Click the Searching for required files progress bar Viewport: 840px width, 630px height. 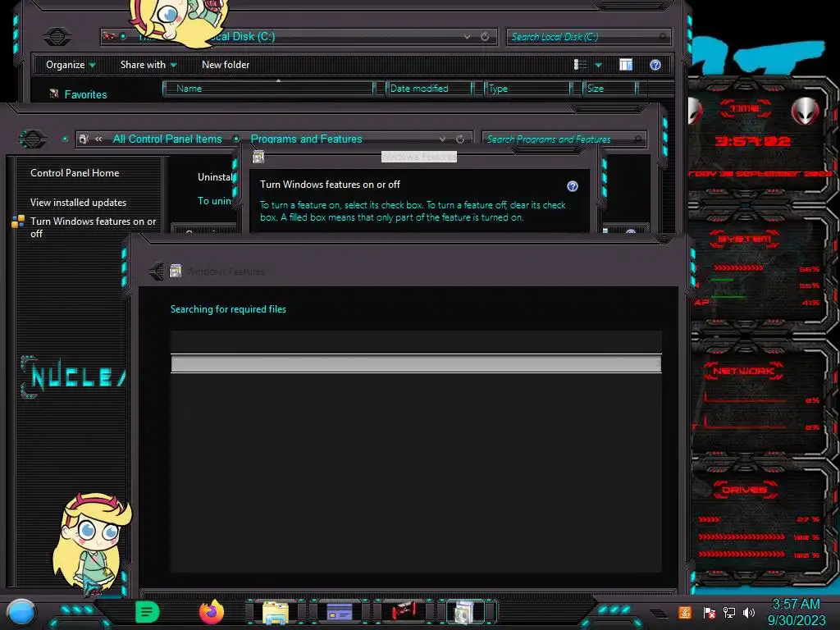pyautogui.click(x=416, y=363)
